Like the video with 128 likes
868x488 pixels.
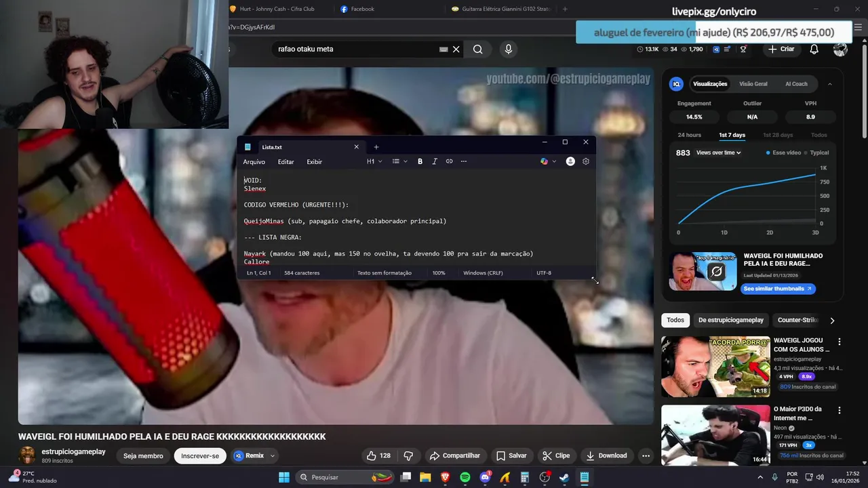point(379,455)
